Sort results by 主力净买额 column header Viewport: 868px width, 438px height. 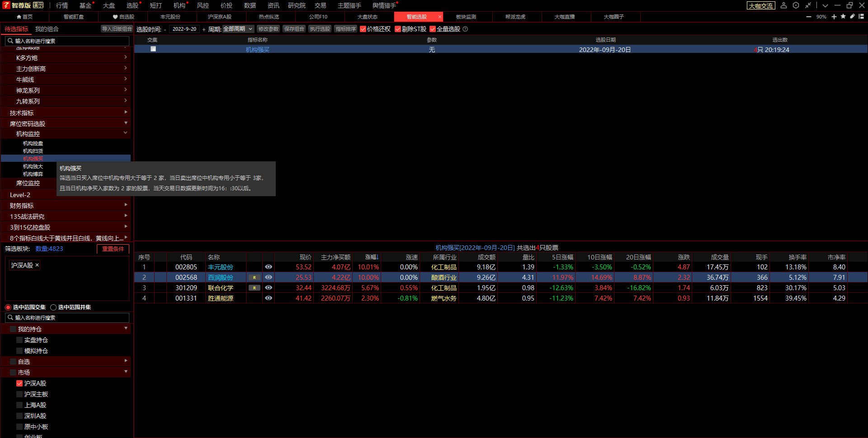(x=335, y=257)
